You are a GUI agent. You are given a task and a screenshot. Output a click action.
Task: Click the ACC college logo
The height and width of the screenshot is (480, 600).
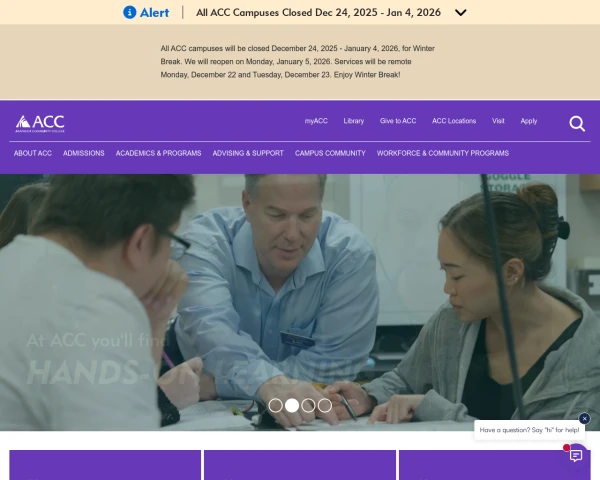tap(40, 124)
